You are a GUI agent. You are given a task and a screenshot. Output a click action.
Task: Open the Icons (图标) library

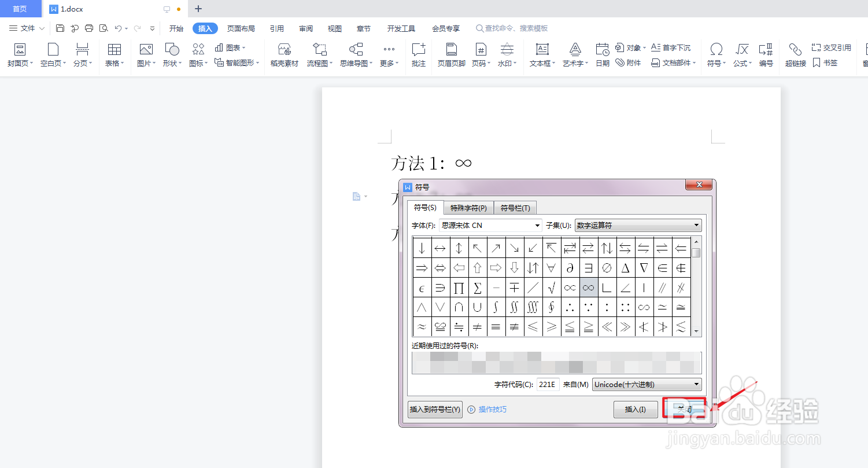[x=198, y=56]
